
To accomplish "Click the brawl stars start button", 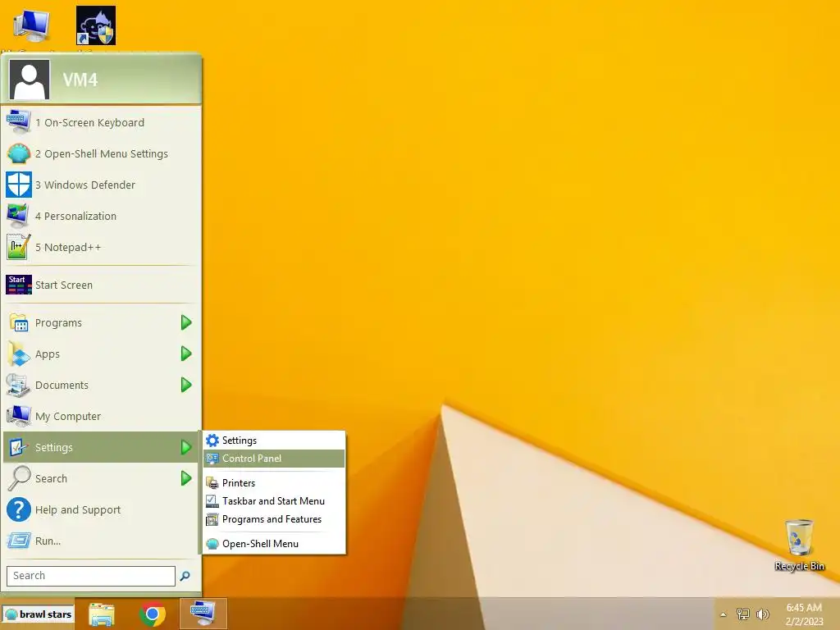I will click(38, 614).
